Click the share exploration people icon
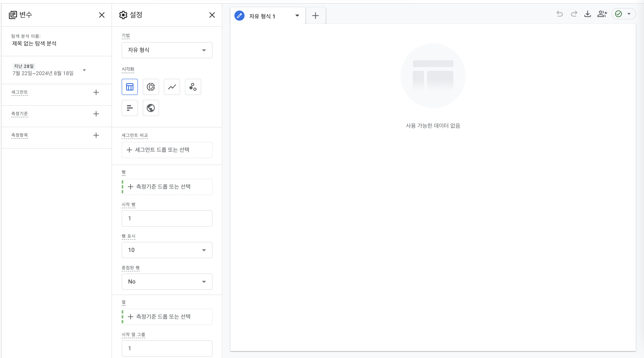This screenshot has width=644, height=358. 602,14
